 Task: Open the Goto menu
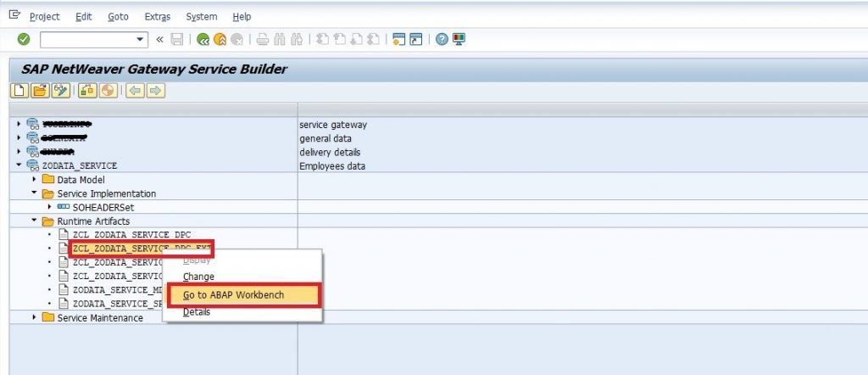point(118,17)
